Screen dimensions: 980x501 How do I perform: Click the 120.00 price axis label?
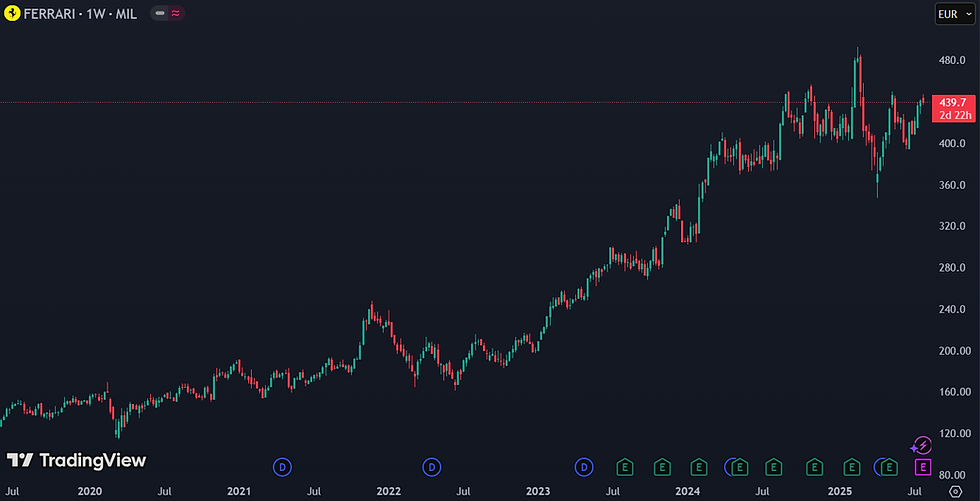(x=957, y=434)
